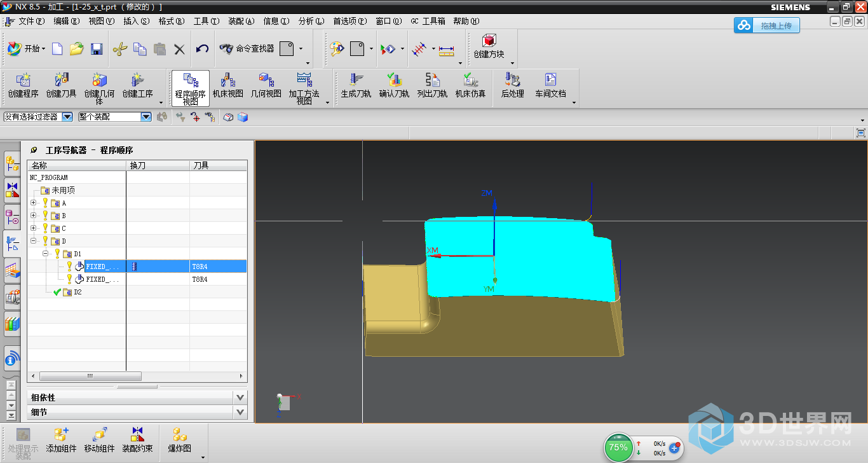Click the Create Program (创建程序) icon
The height and width of the screenshot is (463, 868).
23,86
